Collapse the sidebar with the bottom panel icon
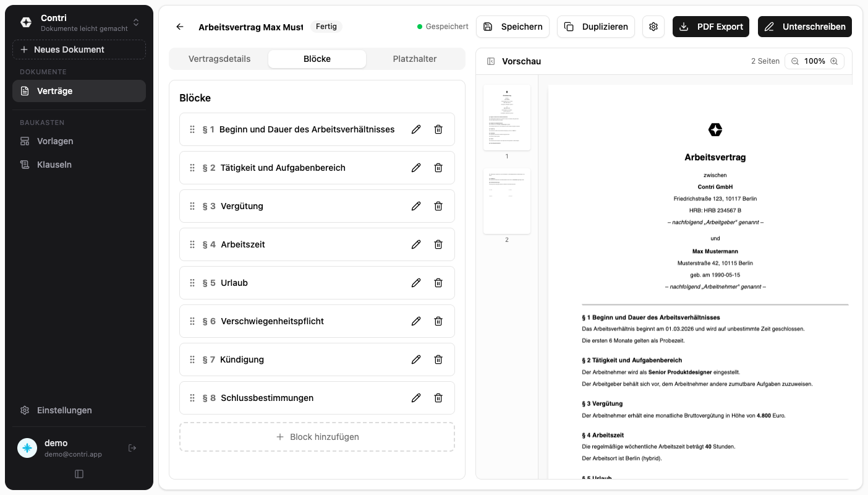Image resolution: width=868 pixels, height=495 pixels. [x=79, y=473]
